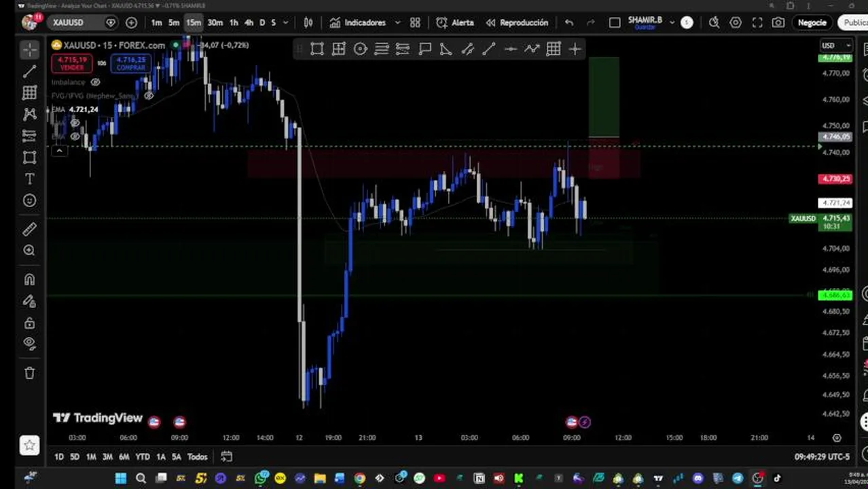Select the crosshair cursor tool in left sidebar

tap(29, 50)
